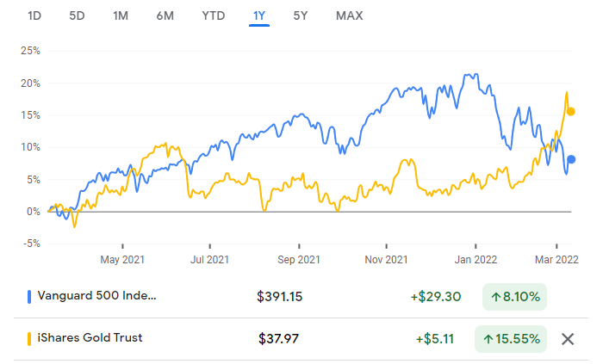Switch chart to 5Y range

click(x=301, y=15)
